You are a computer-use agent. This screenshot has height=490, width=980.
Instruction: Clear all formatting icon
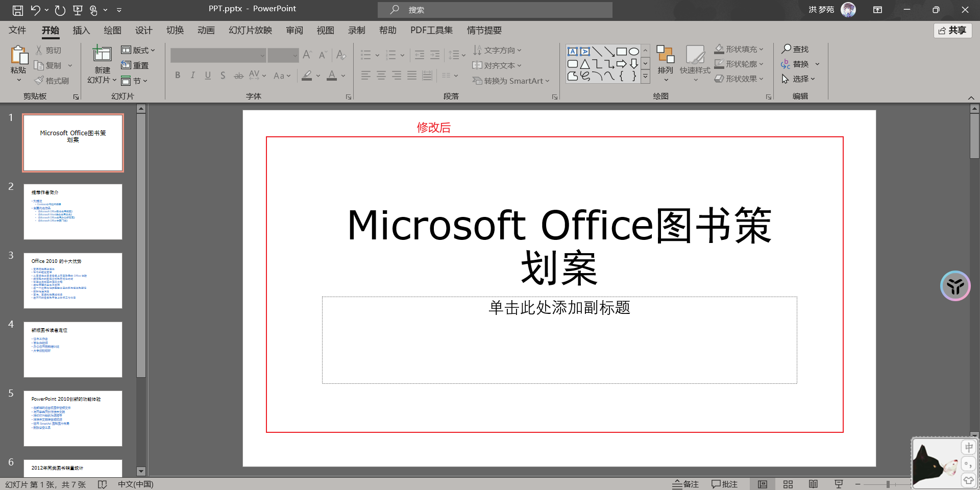(x=341, y=55)
